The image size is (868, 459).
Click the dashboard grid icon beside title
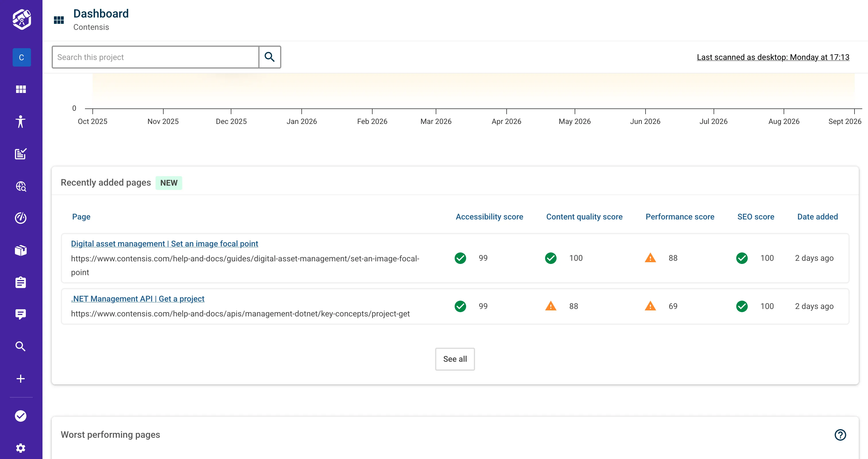click(59, 20)
